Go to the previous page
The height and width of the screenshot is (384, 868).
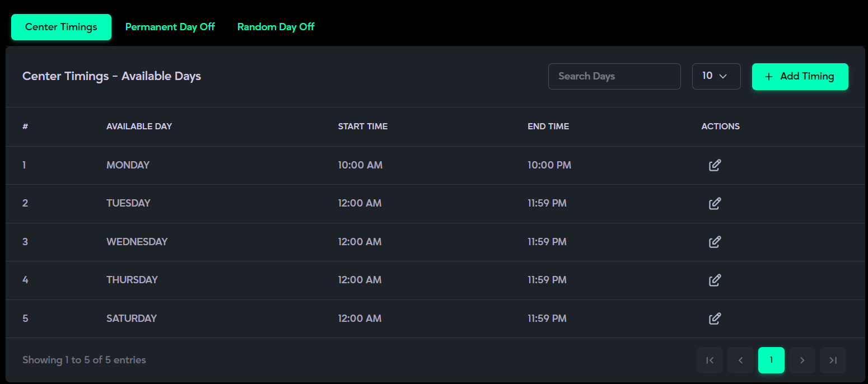740,360
